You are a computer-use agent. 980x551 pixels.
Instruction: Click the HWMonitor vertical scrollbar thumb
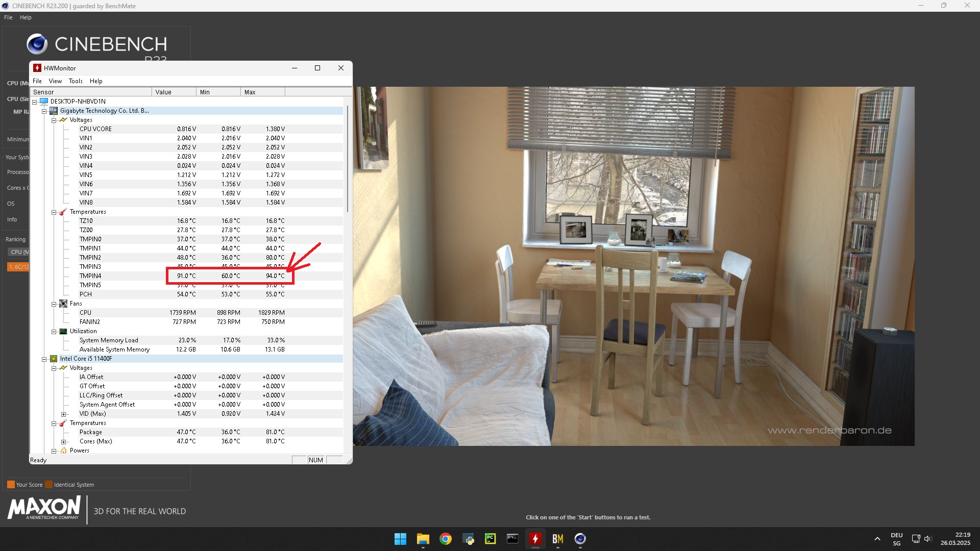[x=348, y=159]
